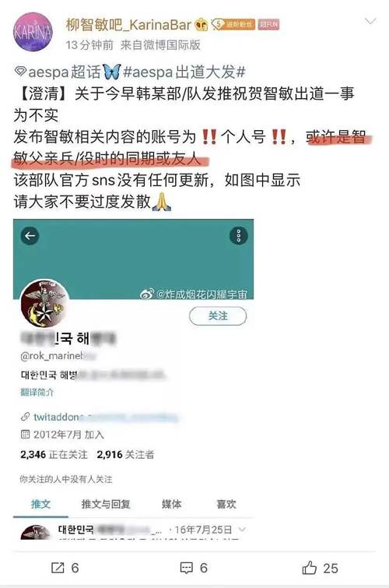
Task: Expand tweet options chevron beside date
Action: coord(243,530)
